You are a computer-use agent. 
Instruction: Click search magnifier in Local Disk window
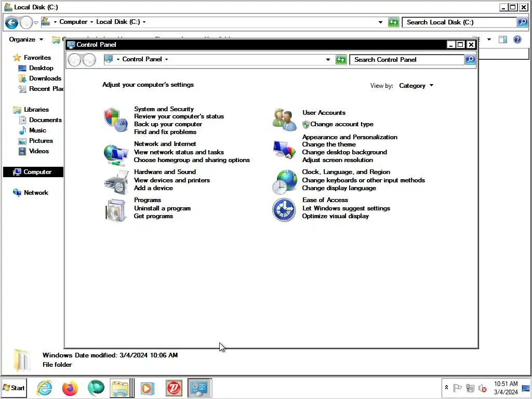click(523, 22)
